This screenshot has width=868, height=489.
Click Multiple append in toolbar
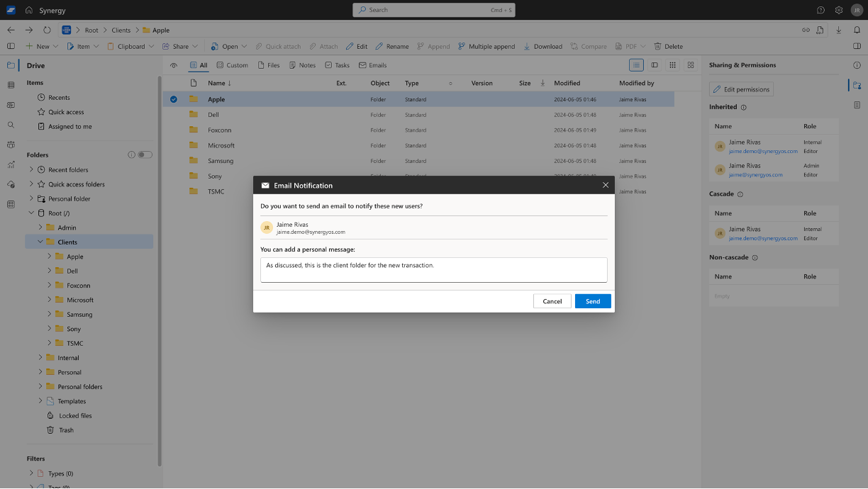point(486,46)
